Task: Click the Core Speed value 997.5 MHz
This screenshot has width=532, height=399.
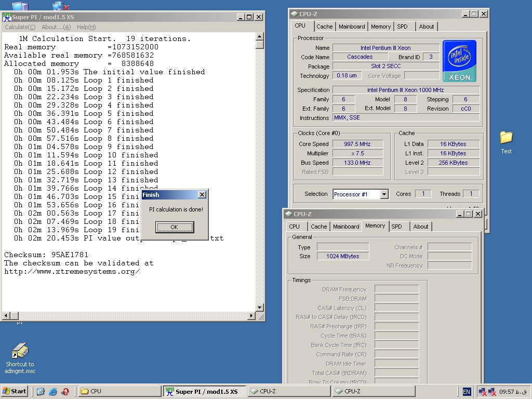Action: [x=357, y=144]
